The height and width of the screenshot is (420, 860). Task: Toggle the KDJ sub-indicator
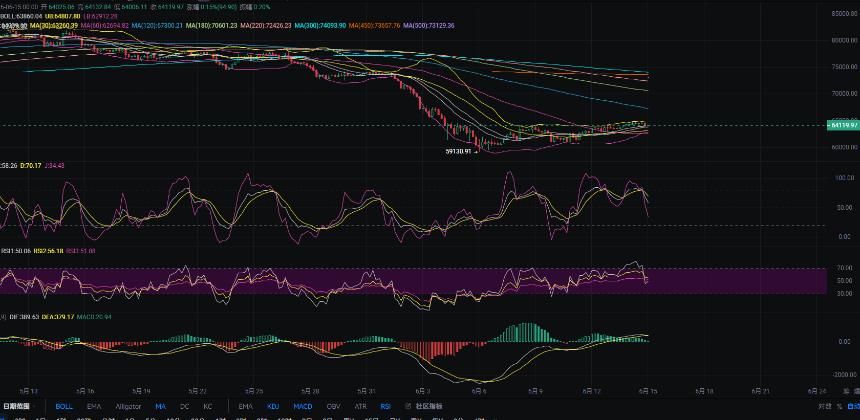273,406
